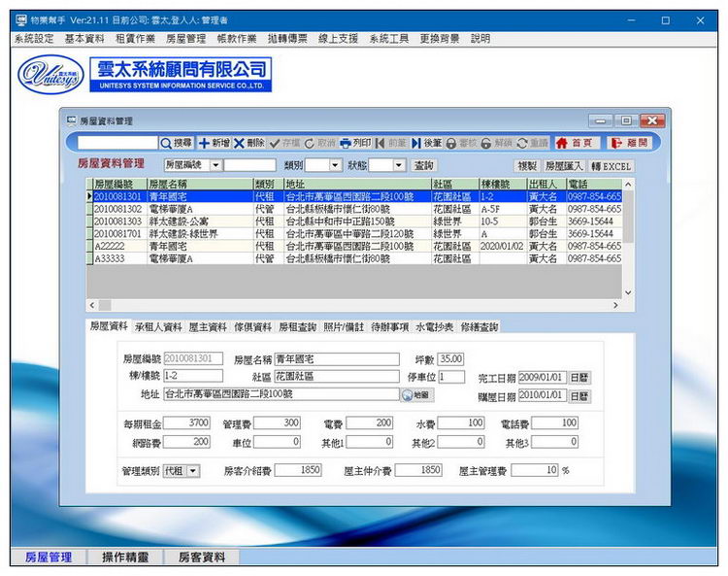Switch to the 待辦事項 tab
Screen dimensions: 728x576
(390, 327)
